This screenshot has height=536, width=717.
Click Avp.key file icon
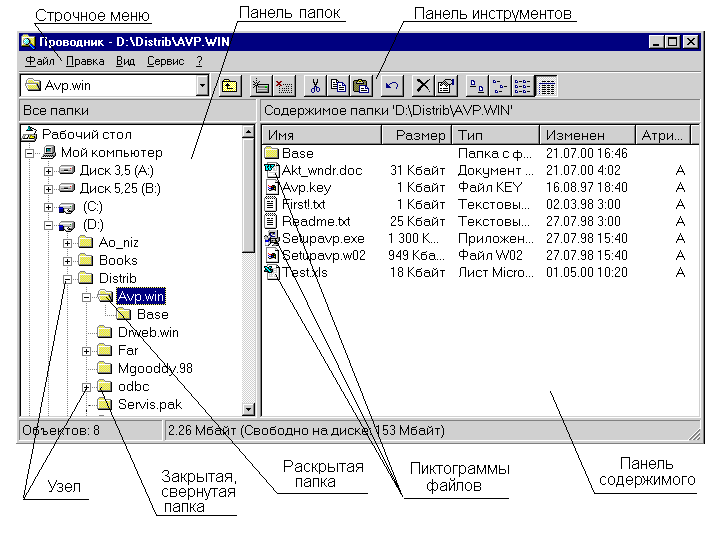pos(272,187)
